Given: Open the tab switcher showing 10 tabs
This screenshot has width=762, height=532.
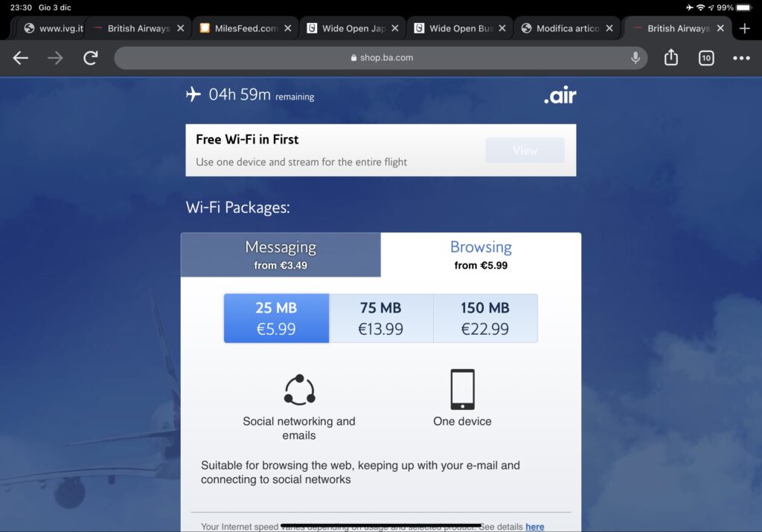Looking at the screenshot, I should coord(706,58).
